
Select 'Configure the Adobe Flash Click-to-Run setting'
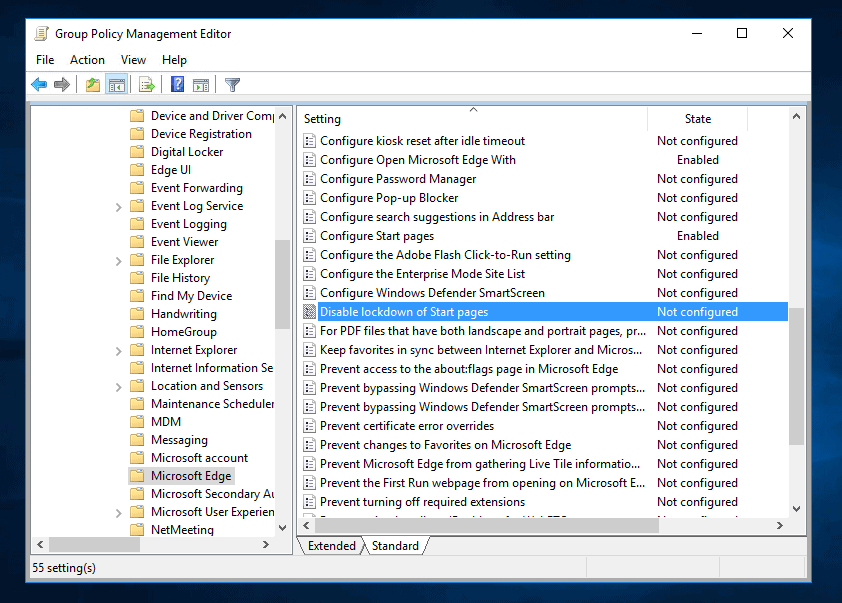coord(445,255)
